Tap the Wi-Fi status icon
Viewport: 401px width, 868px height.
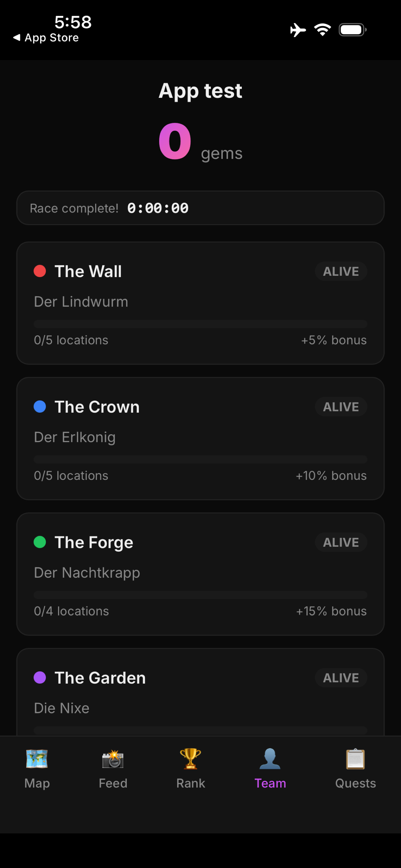[x=323, y=30]
